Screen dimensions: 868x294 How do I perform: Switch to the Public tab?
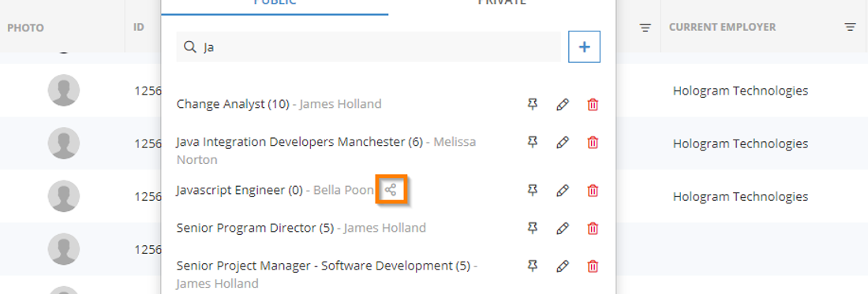pyautogui.click(x=275, y=3)
